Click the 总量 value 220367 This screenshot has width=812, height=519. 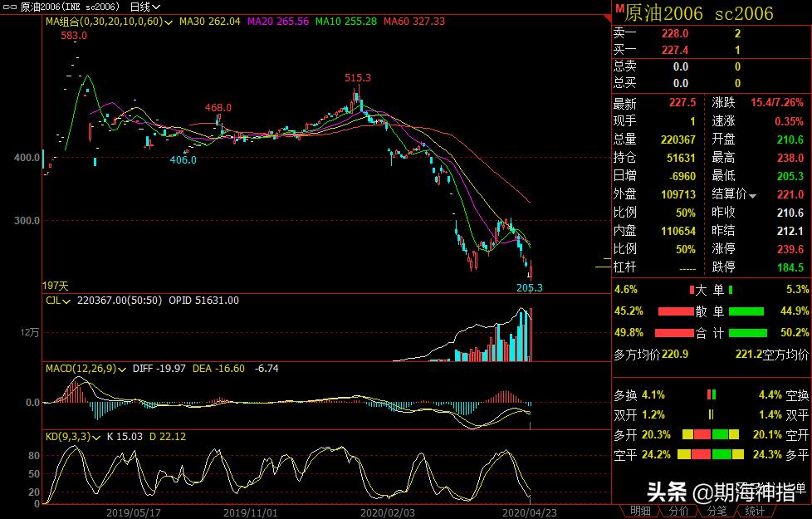677,140
